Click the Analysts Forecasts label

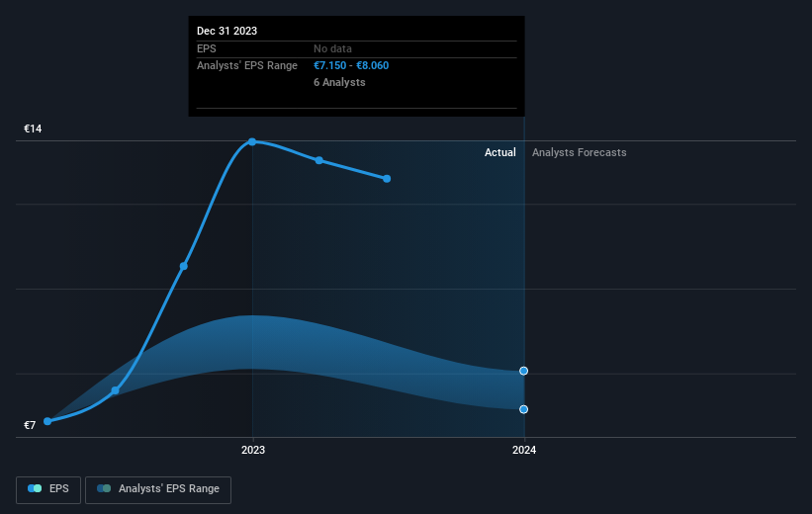coord(579,152)
